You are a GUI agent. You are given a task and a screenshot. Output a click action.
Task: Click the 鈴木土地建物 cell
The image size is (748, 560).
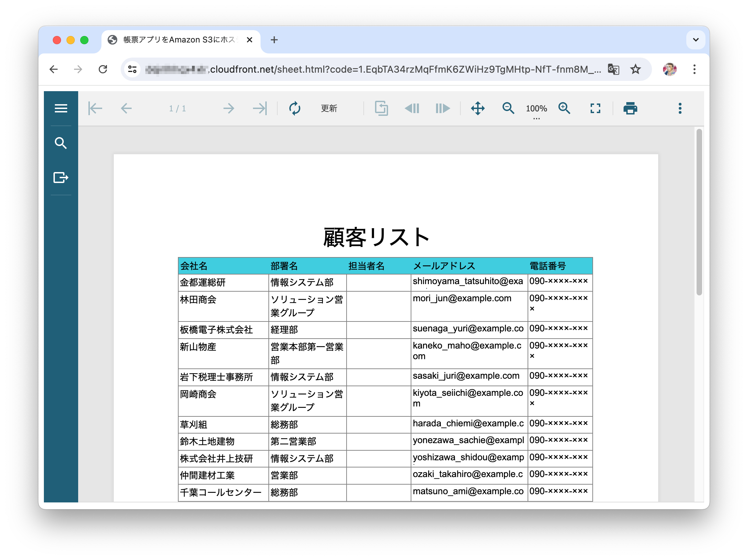(224, 441)
